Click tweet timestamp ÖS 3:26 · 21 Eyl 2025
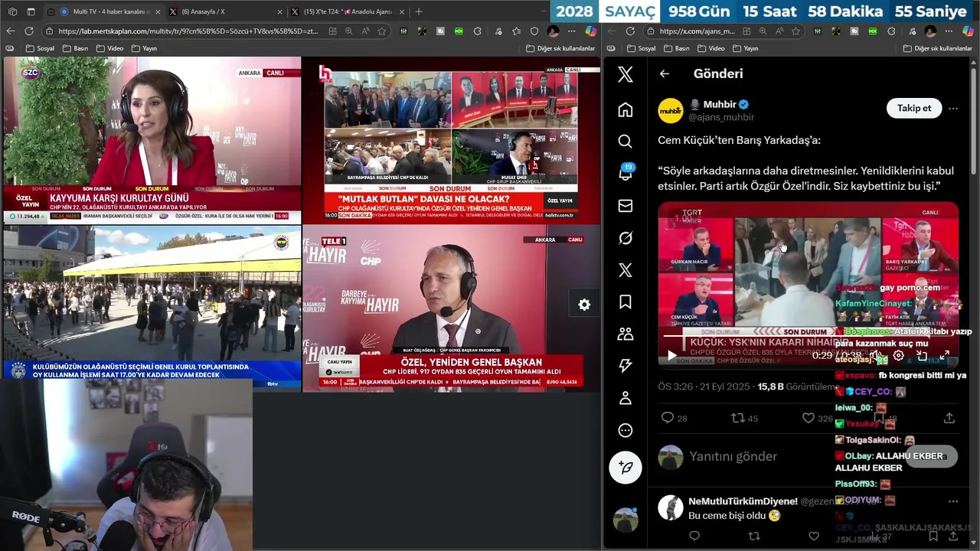Screen dimensions: 980x551 click(x=705, y=386)
